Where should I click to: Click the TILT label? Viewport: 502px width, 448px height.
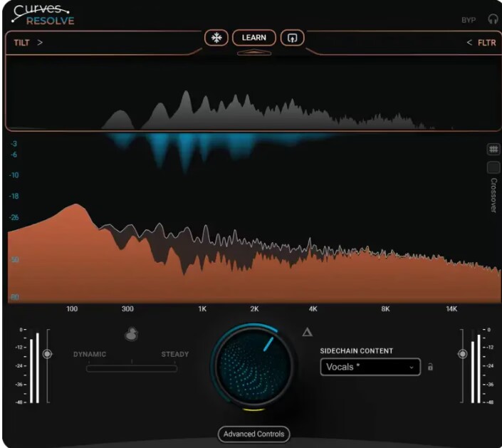point(21,43)
